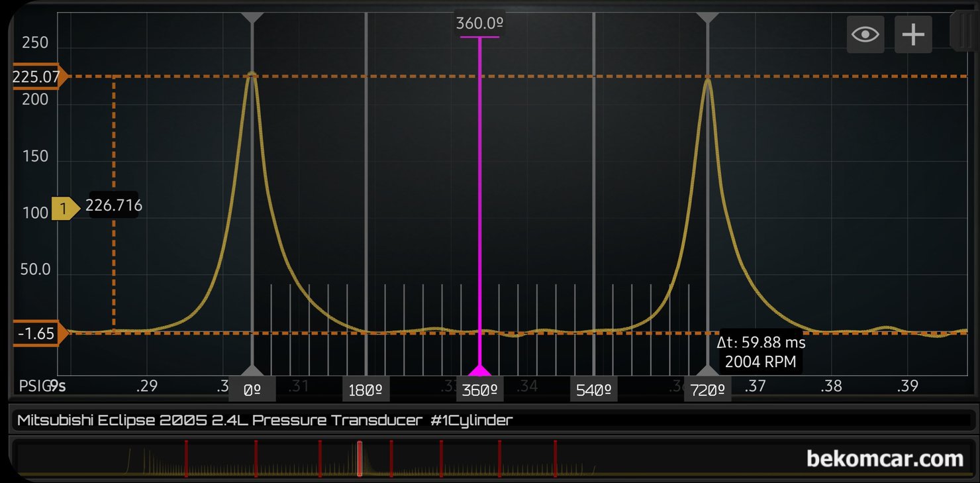
Task: Click the 250 y-axis label
Action: (35, 43)
